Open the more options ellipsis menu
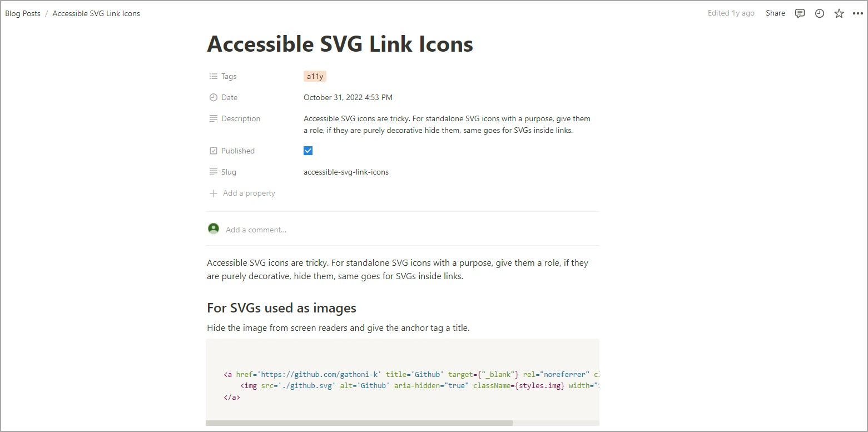 [x=858, y=13]
